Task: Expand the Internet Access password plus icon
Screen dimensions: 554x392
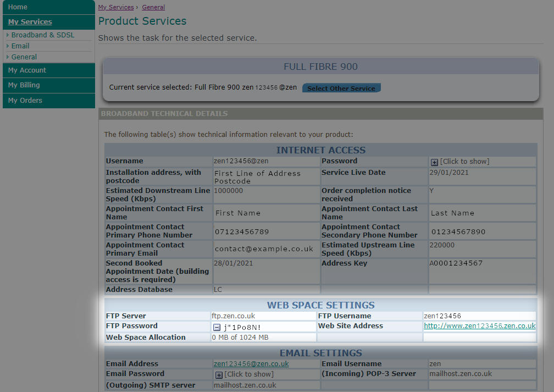Action: 434,162
